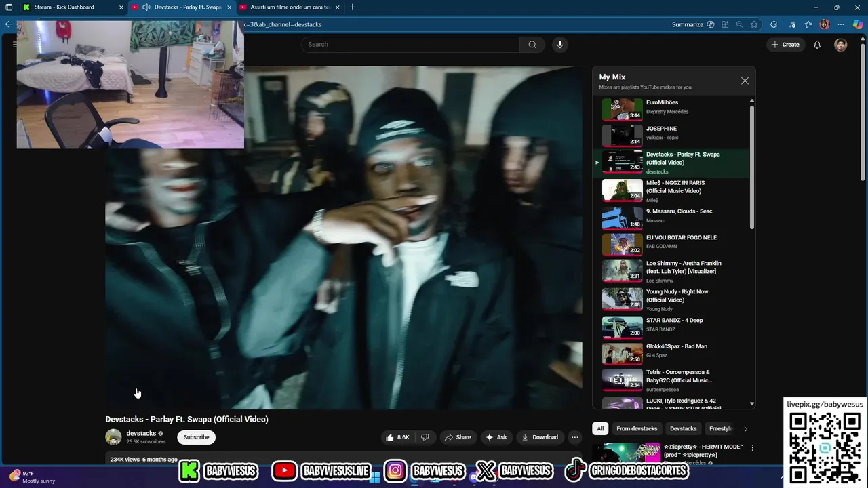
Task: Play Glokk40Spaz - Bad Man
Action: click(671, 353)
